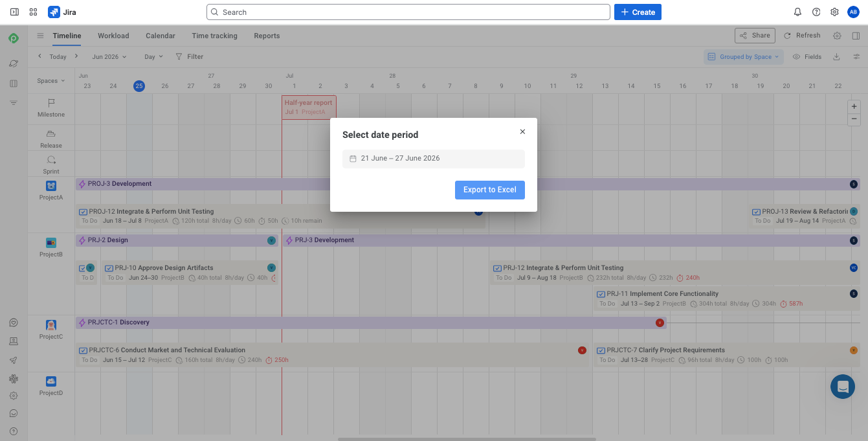Switch to the Time tracking tab
The width and height of the screenshot is (868, 441).
coord(214,36)
